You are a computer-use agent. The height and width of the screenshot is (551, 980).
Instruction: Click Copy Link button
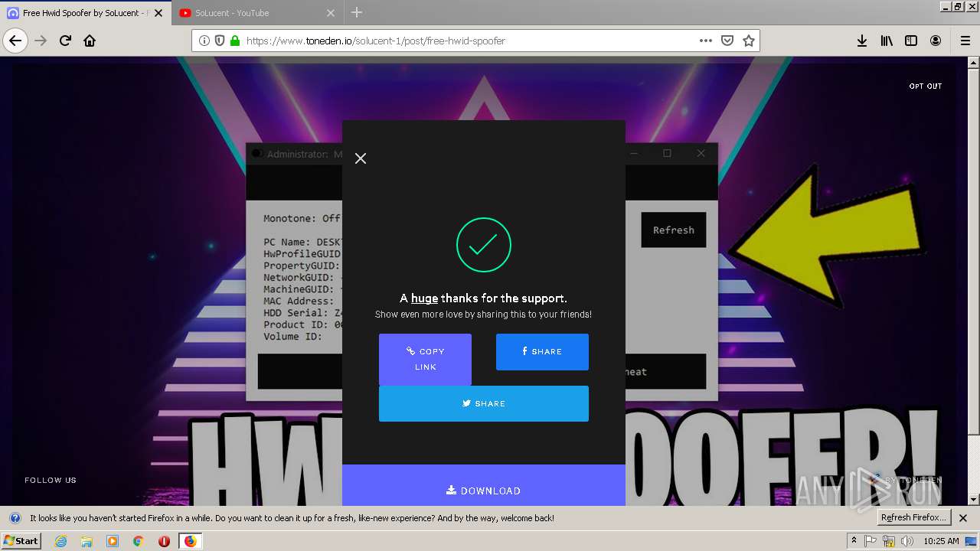click(425, 359)
